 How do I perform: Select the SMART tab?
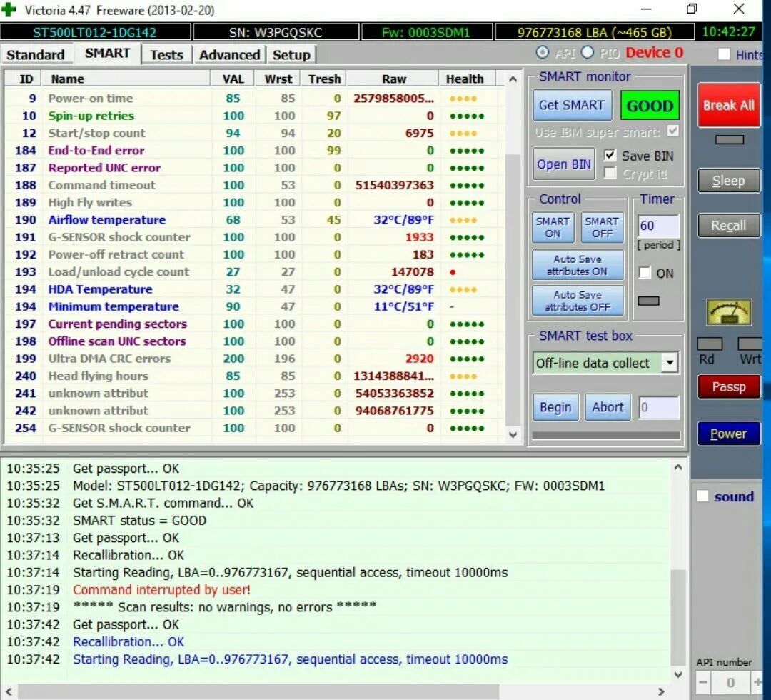(108, 53)
